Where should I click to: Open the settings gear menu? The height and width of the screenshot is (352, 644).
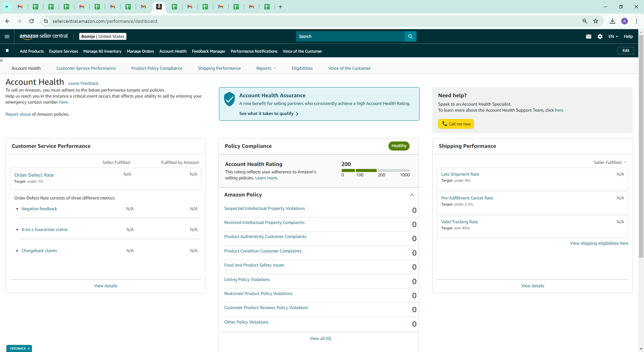tap(600, 37)
